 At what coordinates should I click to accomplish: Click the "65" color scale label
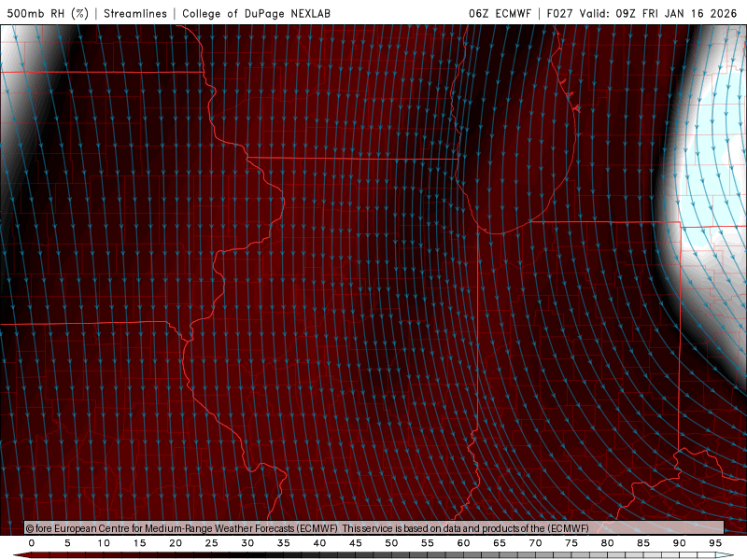coord(500,543)
